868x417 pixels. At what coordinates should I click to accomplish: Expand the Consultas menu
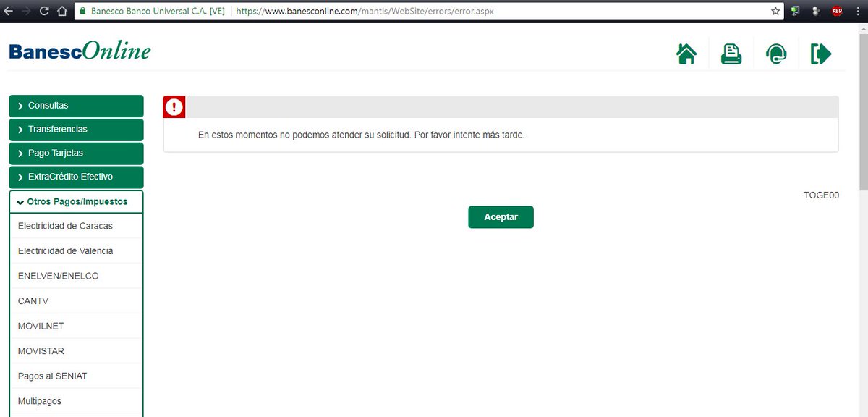pos(76,106)
